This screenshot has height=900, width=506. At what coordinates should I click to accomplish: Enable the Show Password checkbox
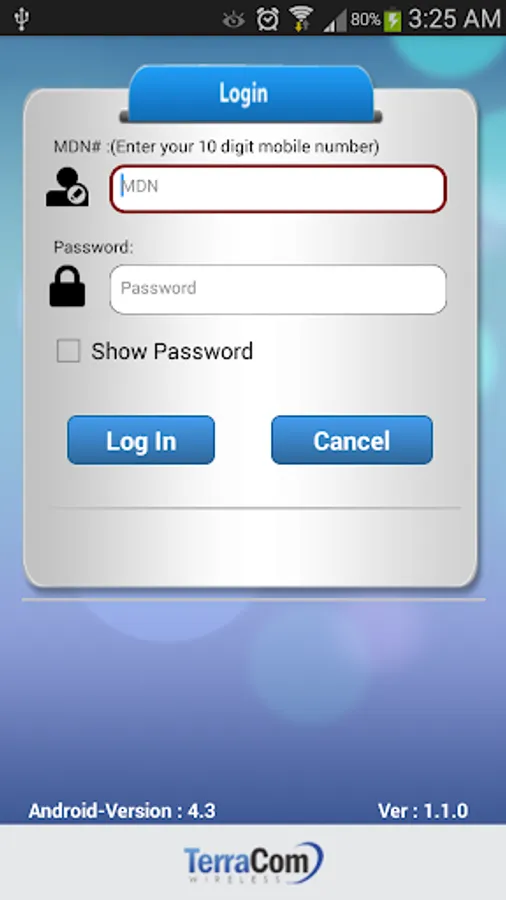tap(68, 351)
